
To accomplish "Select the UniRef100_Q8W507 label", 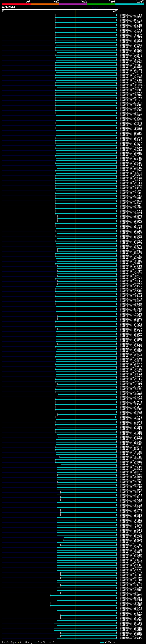I will click(131, 334).
